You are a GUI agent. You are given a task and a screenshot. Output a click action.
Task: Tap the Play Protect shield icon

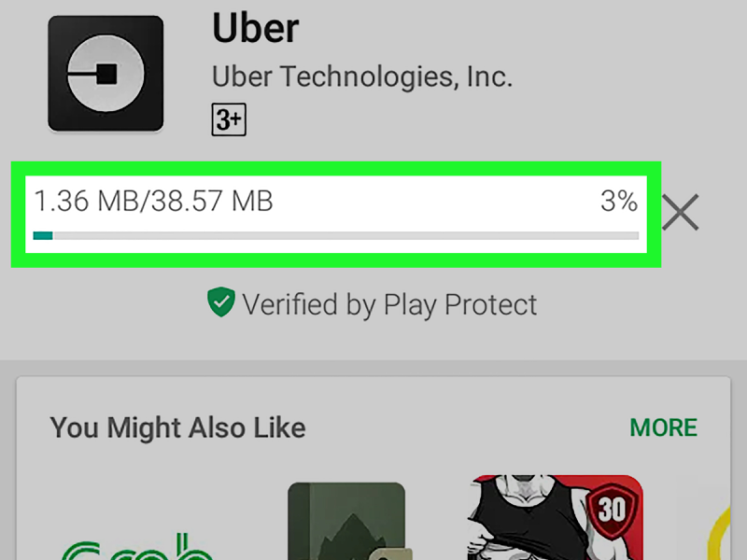click(x=220, y=302)
